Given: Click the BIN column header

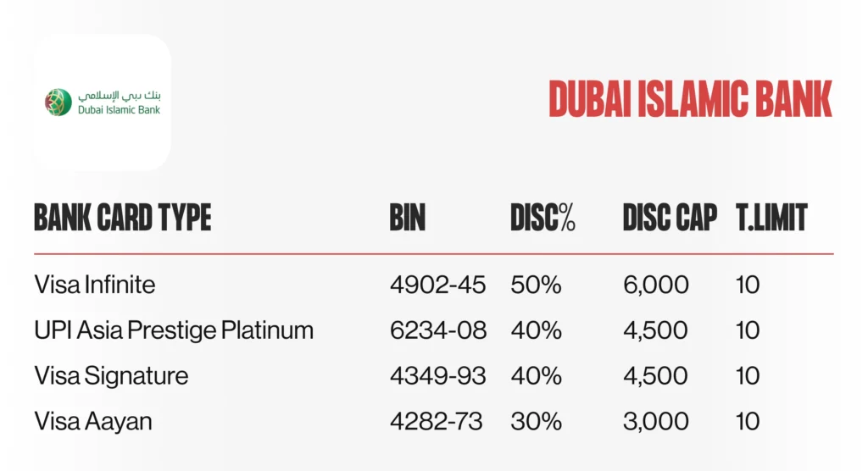Looking at the screenshot, I should (408, 218).
